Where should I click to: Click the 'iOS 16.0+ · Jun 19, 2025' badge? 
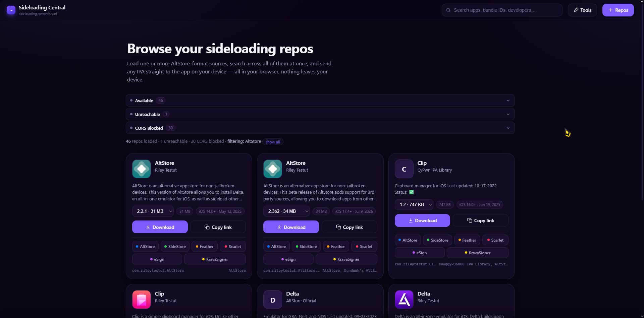coord(480,205)
